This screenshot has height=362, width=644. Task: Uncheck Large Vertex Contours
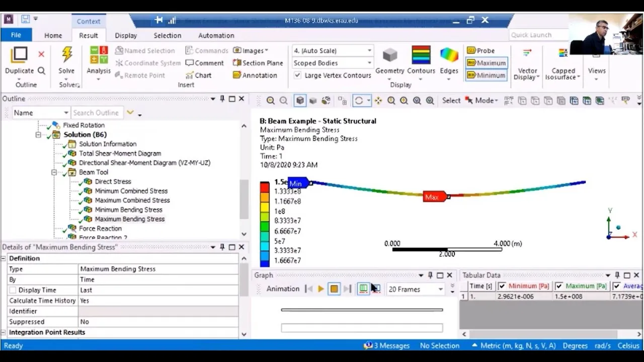297,75
